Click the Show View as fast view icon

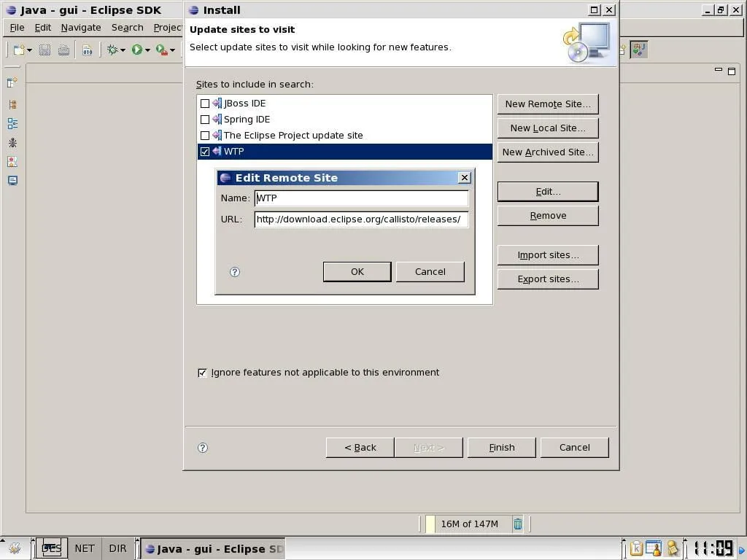pyautogui.click(x=12, y=83)
